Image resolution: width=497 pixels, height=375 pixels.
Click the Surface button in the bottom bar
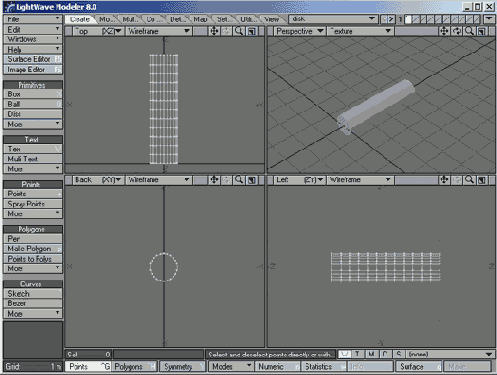pyautogui.click(x=419, y=367)
